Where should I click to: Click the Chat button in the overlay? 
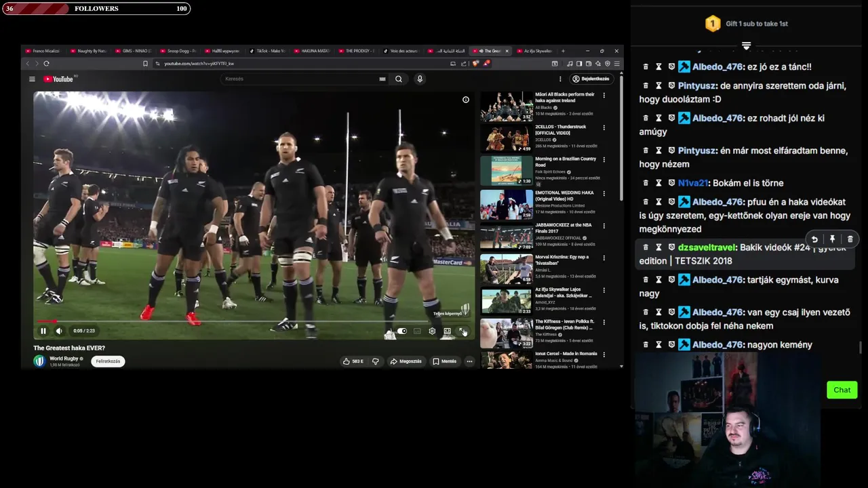tap(842, 390)
